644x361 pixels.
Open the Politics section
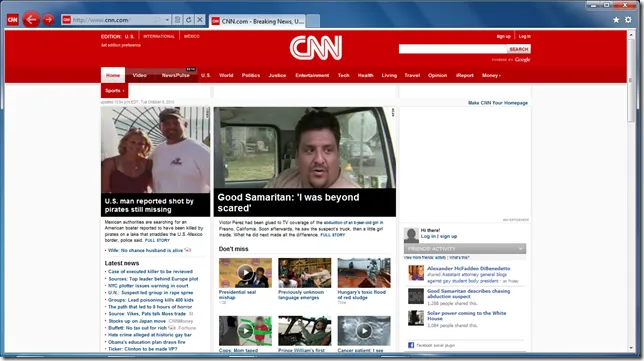pos(251,75)
